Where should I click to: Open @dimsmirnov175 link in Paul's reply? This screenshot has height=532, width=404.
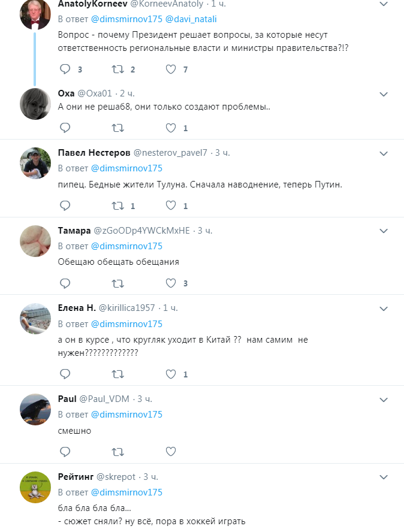[126, 415]
